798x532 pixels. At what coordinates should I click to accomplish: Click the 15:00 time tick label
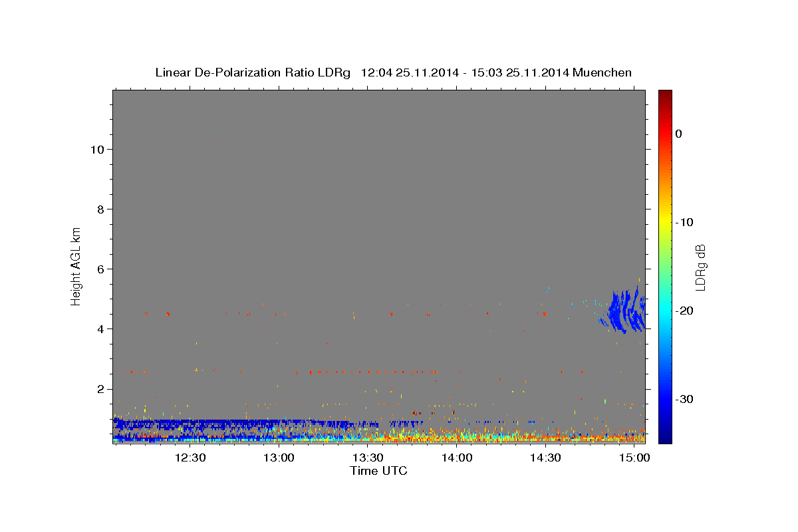click(x=634, y=458)
